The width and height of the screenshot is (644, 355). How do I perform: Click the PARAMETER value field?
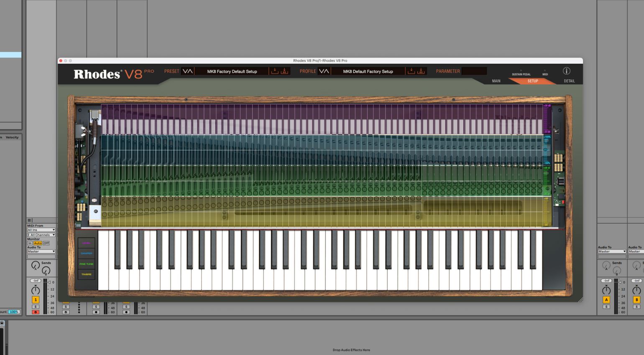point(474,71)
